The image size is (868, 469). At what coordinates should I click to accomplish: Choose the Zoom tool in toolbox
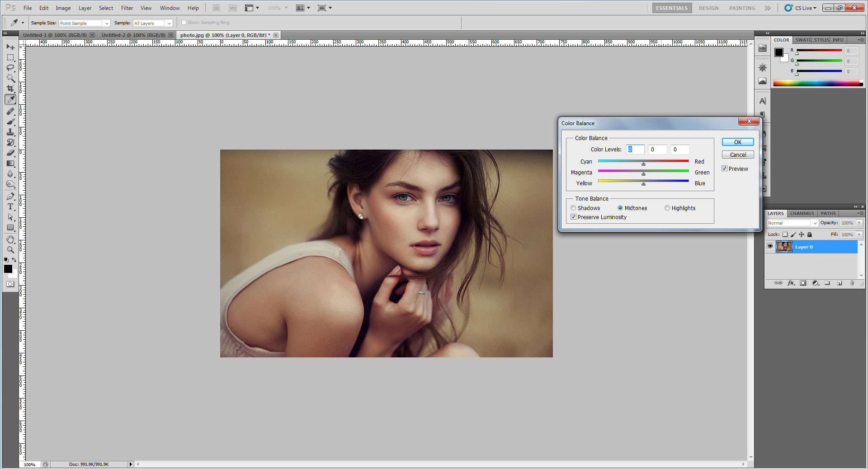pyautogui.click(x=10, y=249)
